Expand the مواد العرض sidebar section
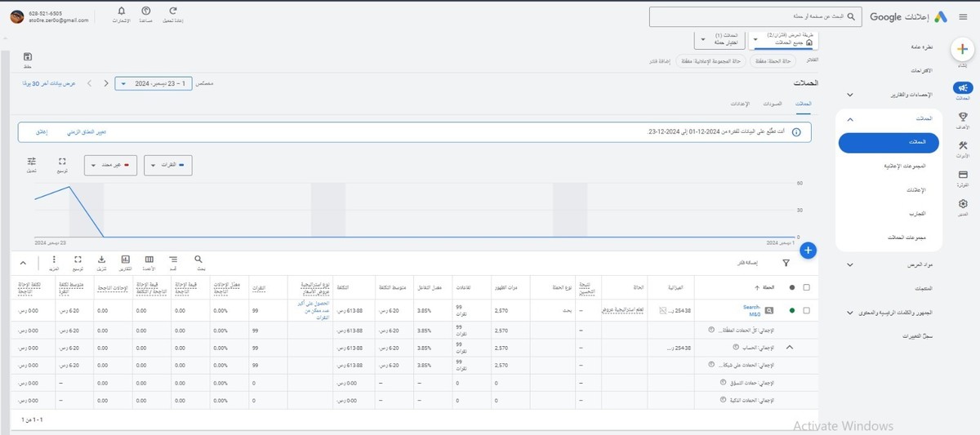 pyautogui.click(x=849, y=264)
